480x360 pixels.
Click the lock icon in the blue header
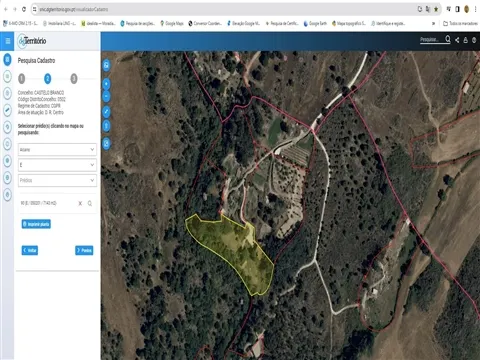point(466,40)
